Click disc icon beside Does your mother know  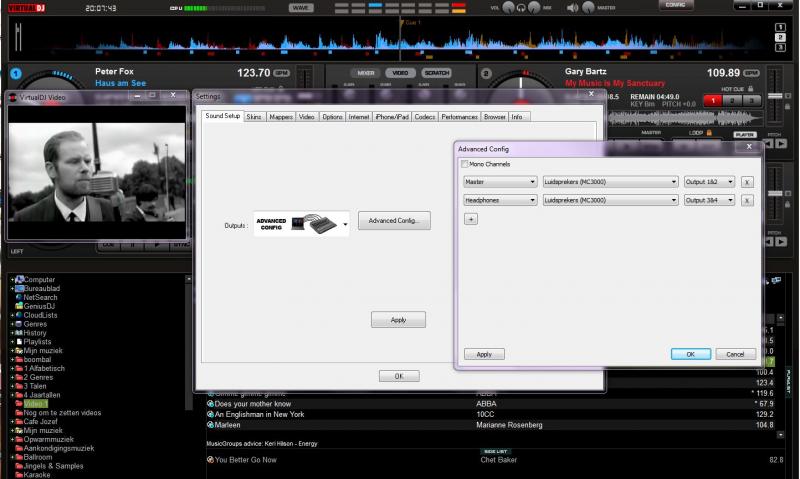210,404
